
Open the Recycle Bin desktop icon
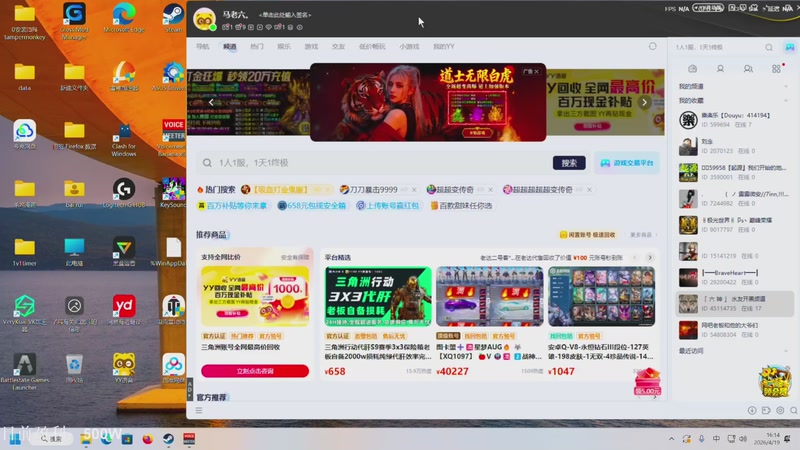click(x=74, y=368)
